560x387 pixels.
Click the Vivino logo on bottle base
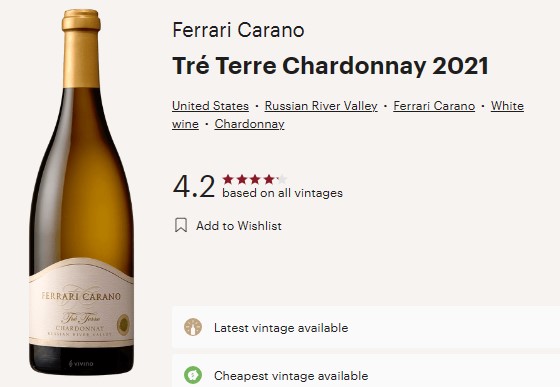tap(81, 364)
